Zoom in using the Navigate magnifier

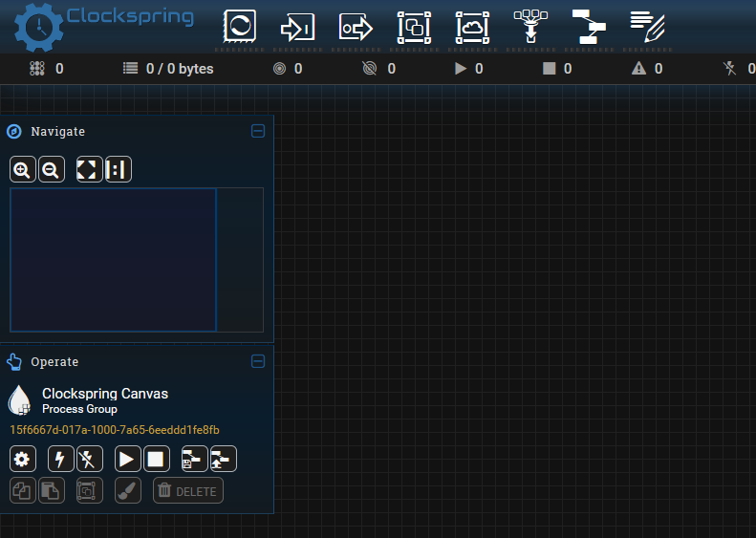pyautogui.click(x=23, y=170)
